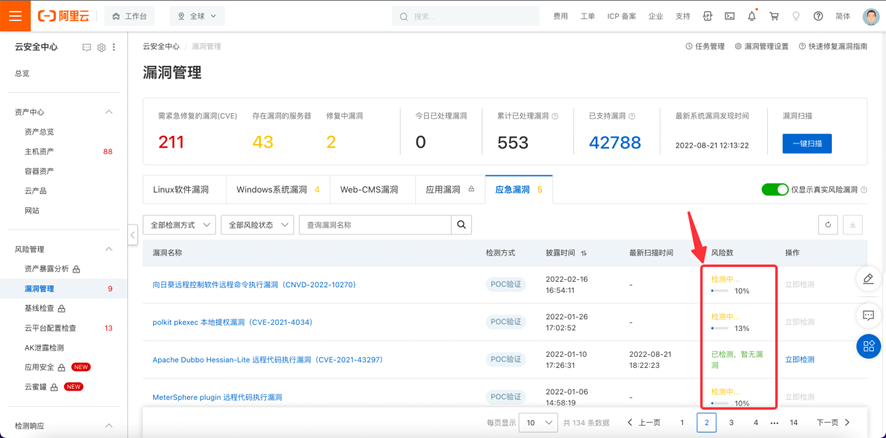
Task: Go to page 3 in pagination
Action: pos(731,422)
